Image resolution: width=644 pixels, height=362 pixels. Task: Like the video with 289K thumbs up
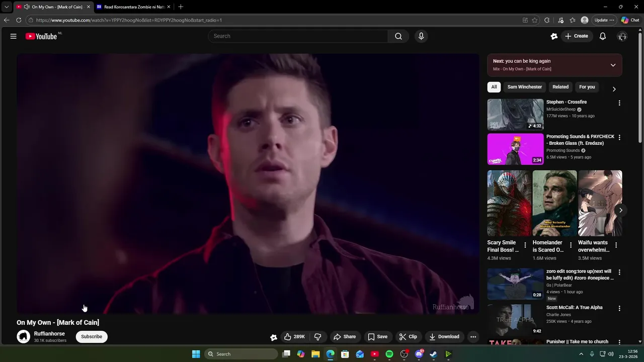tap(294, 337)
